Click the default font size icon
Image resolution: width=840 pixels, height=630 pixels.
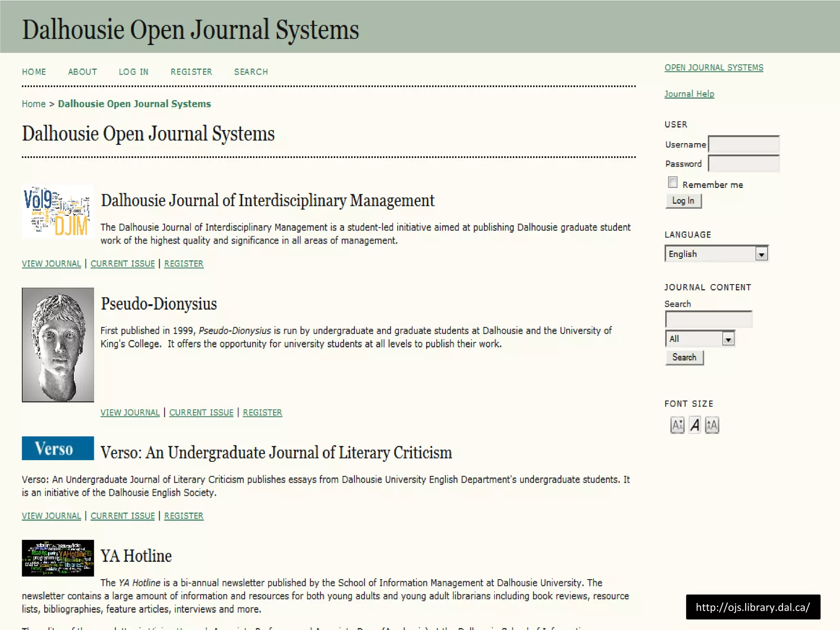tap(694, 425)
